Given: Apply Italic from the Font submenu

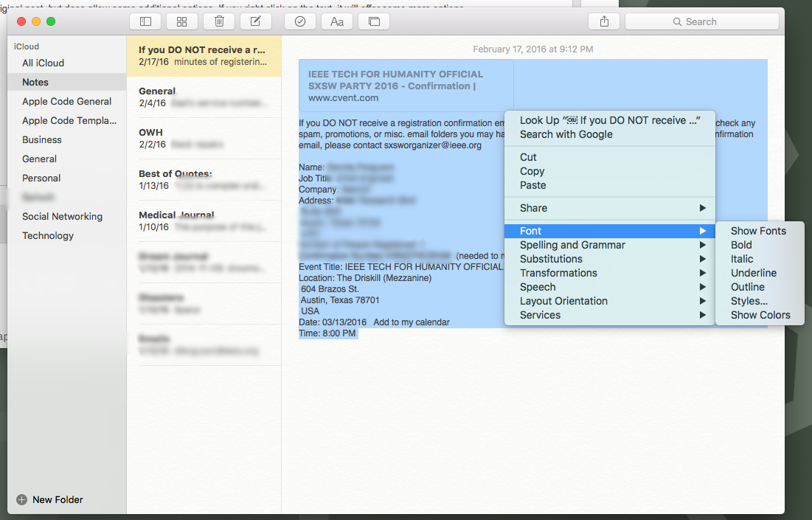Looking at the screenshot, I should coord(760,259).
